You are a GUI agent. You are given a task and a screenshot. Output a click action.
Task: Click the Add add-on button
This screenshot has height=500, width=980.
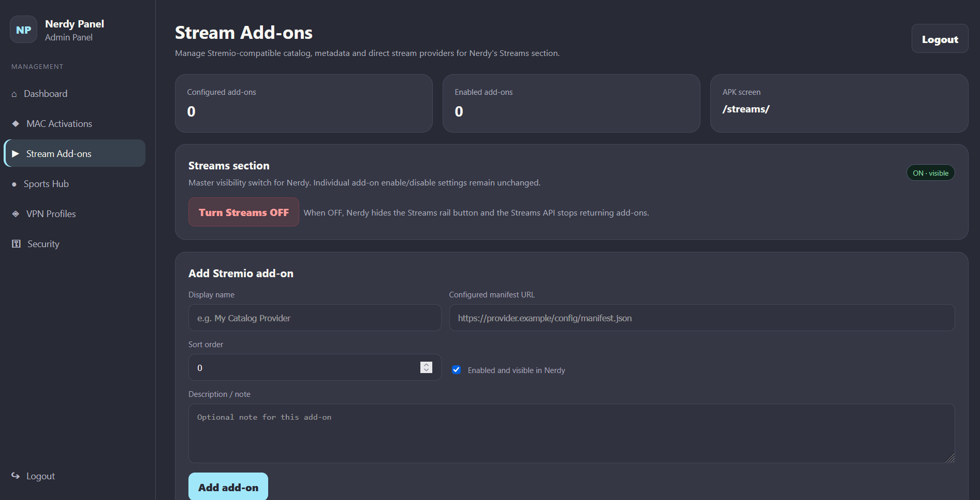pyautogui.click(x=228, y=487)
